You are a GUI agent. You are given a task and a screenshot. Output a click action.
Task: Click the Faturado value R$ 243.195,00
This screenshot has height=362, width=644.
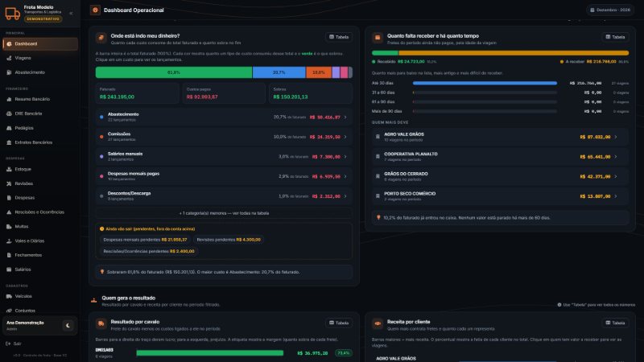tap(117, 97)
